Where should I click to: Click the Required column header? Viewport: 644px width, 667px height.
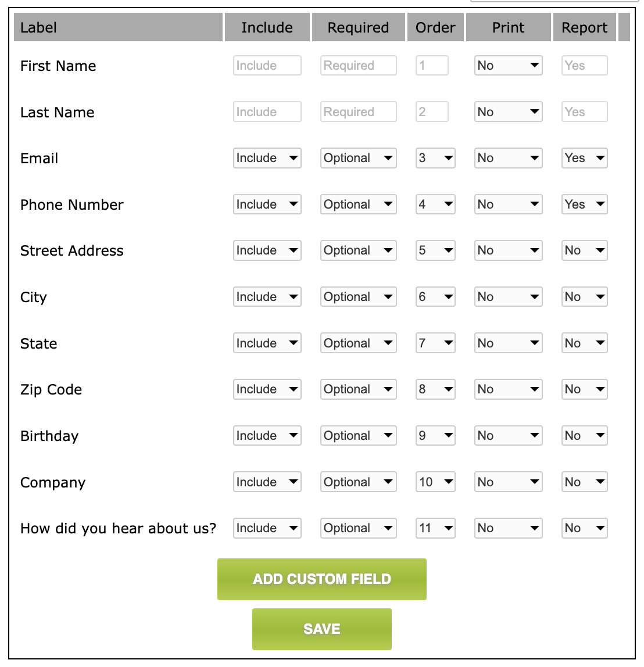[x=358, y=27]
